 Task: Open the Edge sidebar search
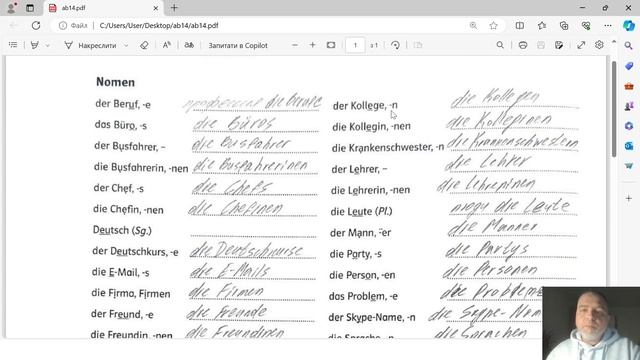[x=629, y=46]
